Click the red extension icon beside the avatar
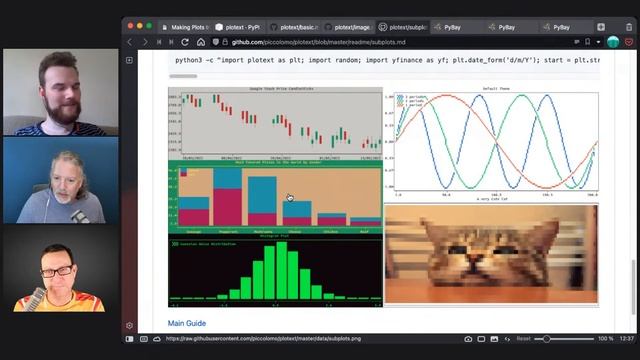The width and height of the screenshot is (640, 360). [x=629, y=42]
